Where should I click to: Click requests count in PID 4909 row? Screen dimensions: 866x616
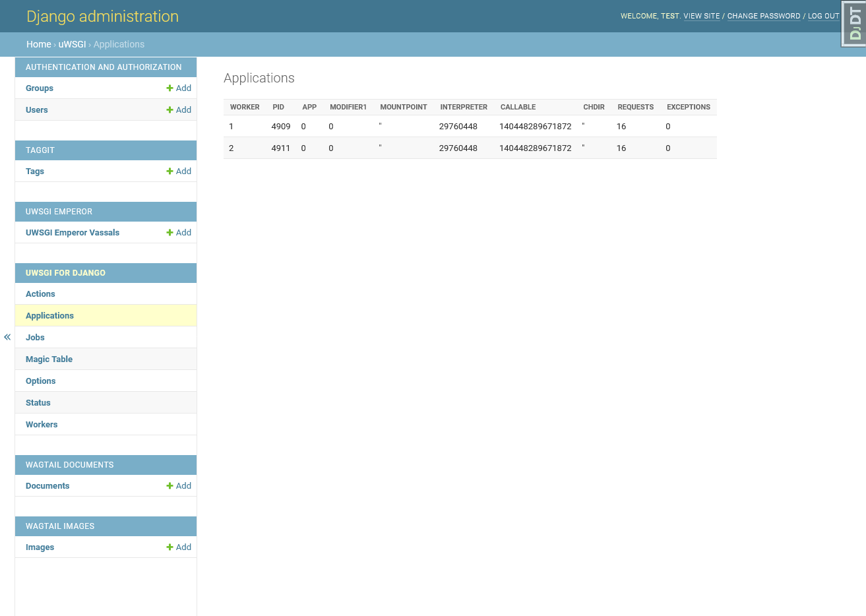621,127
